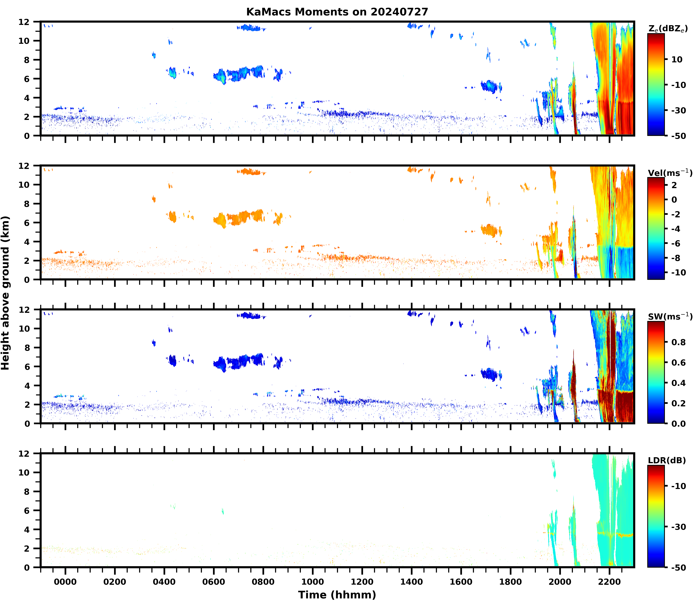Click the 0.8 label on SW colorbar
700x608 pixels.
(678, 342)
